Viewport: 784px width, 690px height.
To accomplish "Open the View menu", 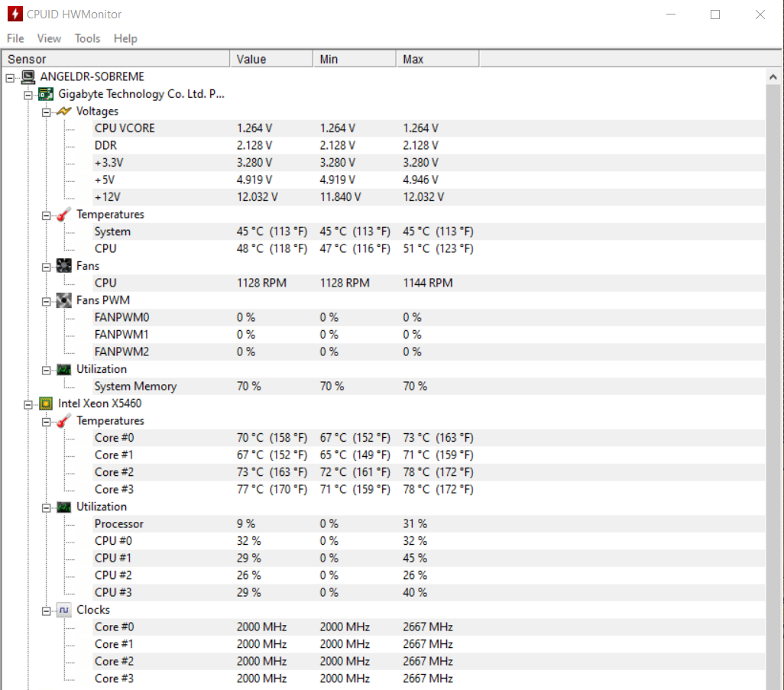I will coord(49,38).
